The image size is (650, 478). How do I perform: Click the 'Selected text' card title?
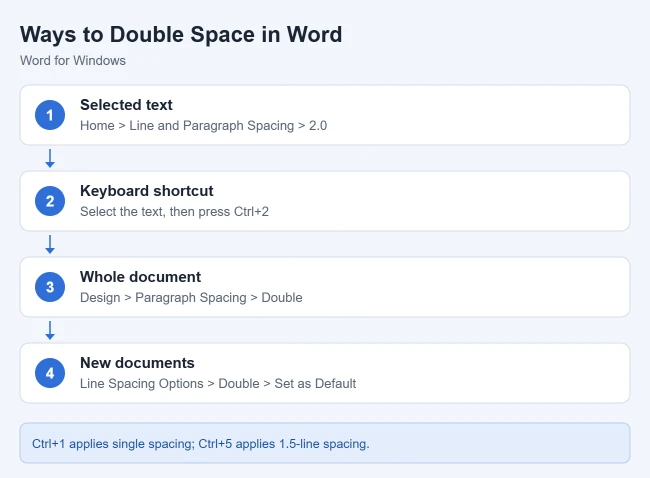coord(126,105)
